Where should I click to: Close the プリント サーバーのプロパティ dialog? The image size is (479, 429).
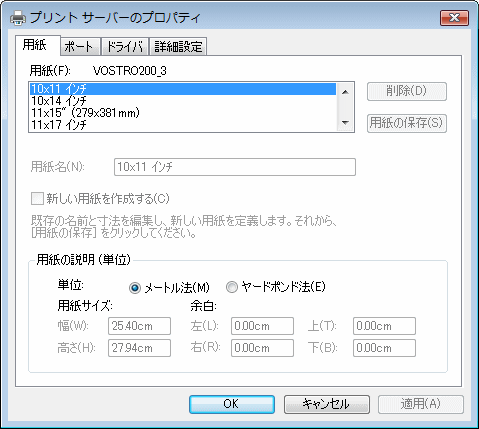click(x=454, y=17)
